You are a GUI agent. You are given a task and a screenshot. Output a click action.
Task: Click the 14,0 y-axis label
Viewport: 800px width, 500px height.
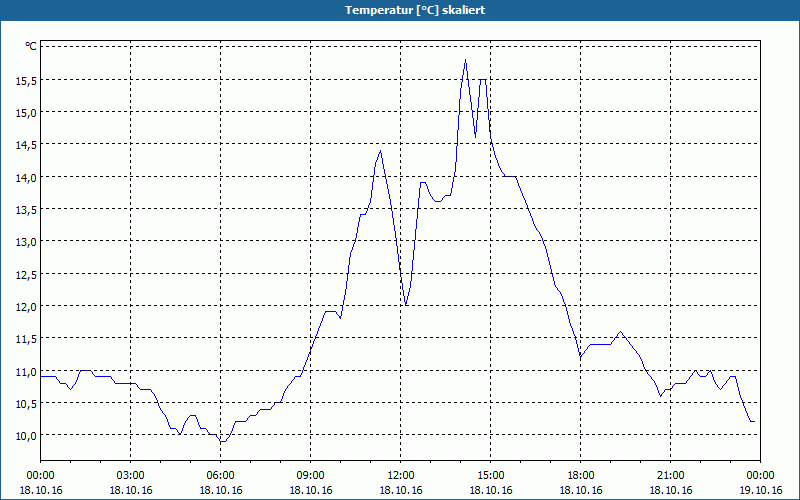(x=27, y=178)
